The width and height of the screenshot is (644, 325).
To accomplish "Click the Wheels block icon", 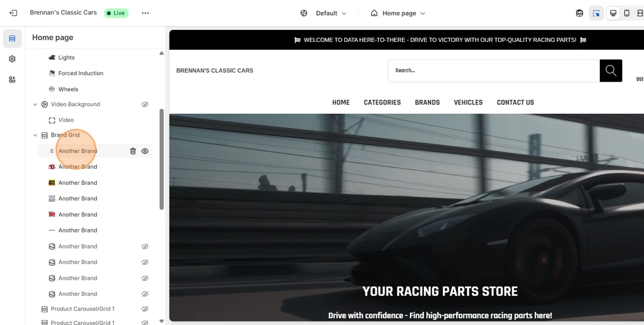I will pyautogui.click(x=52, y=89).
